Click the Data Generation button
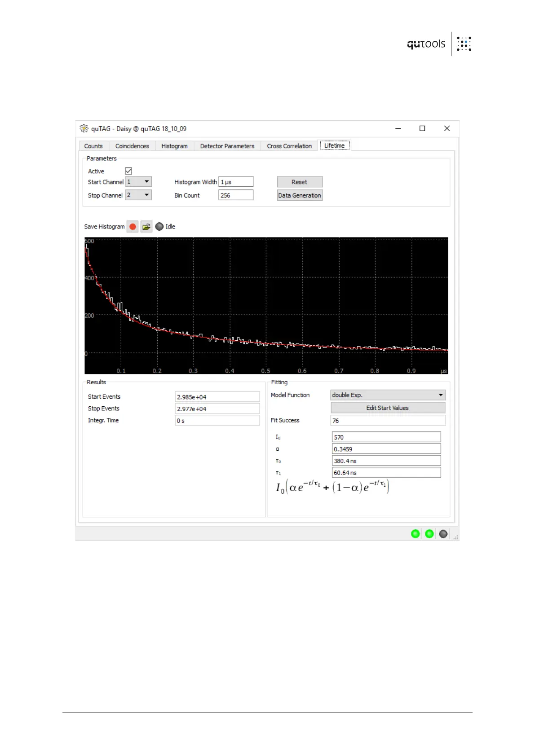 coord(300,195)
